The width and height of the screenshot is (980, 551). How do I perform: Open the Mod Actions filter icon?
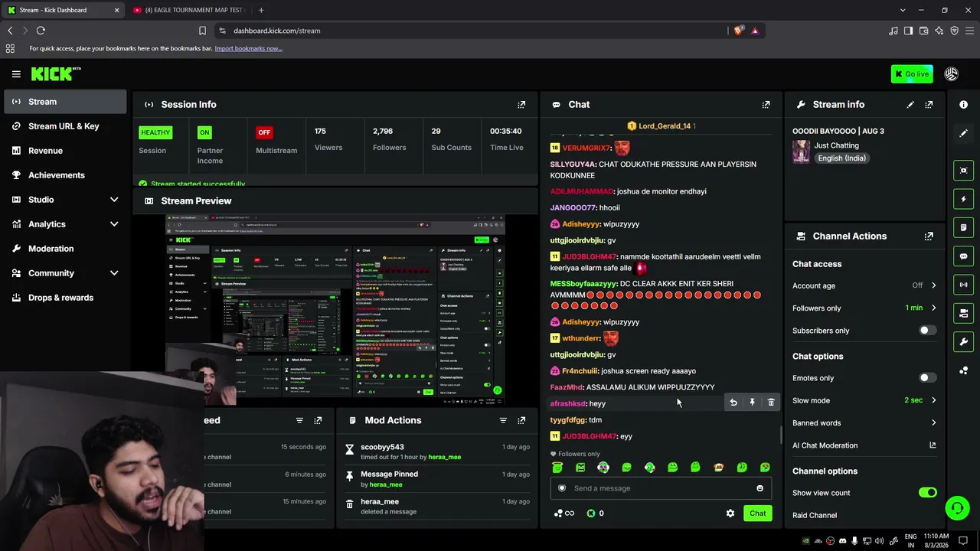coord(503,420)
